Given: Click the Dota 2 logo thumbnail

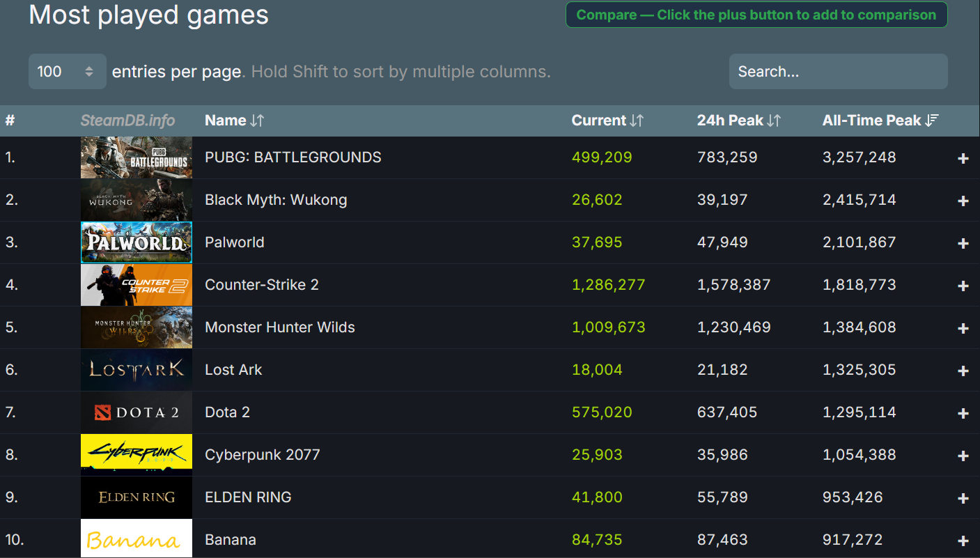Looking at the screenshot, I should 136,412.
